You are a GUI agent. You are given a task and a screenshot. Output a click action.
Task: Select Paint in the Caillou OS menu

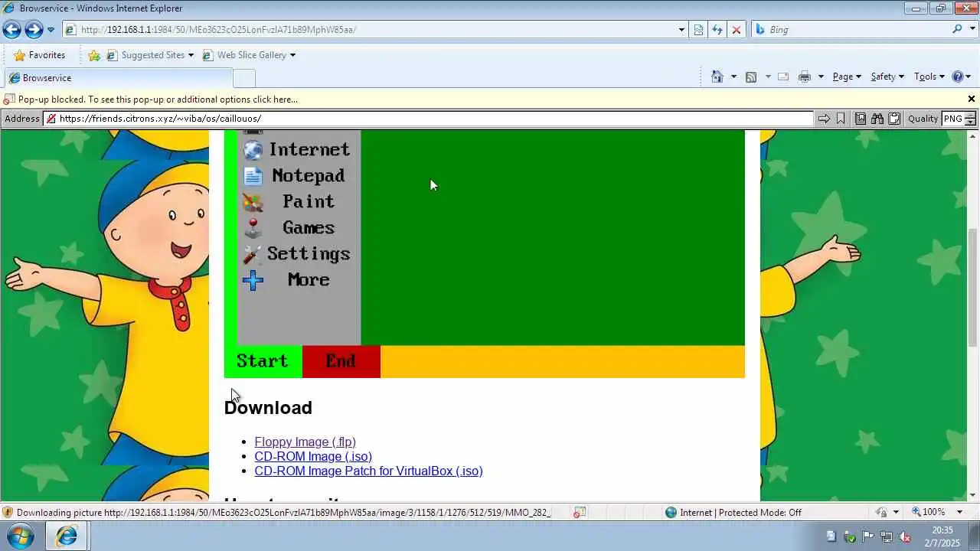click(289, 202)
